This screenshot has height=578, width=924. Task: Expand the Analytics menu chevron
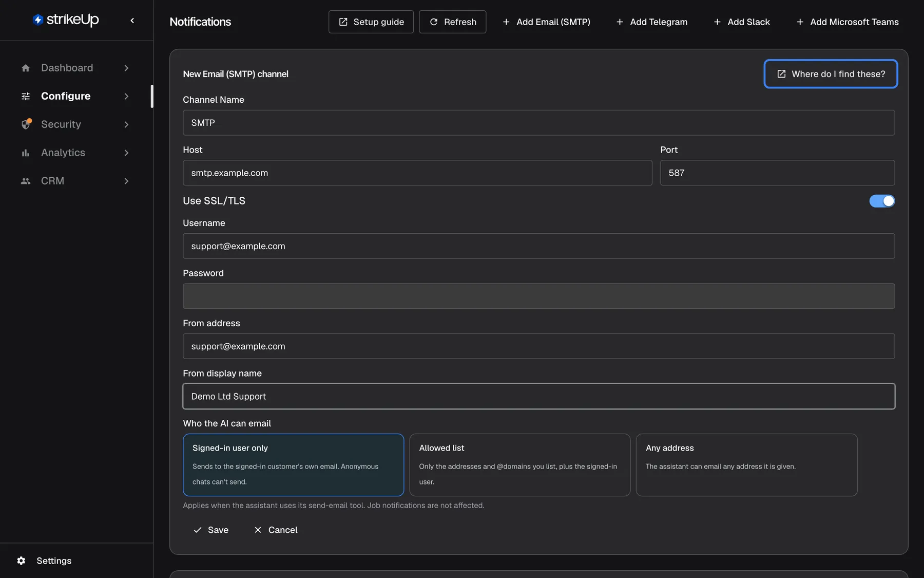click(x=126, y=153)
